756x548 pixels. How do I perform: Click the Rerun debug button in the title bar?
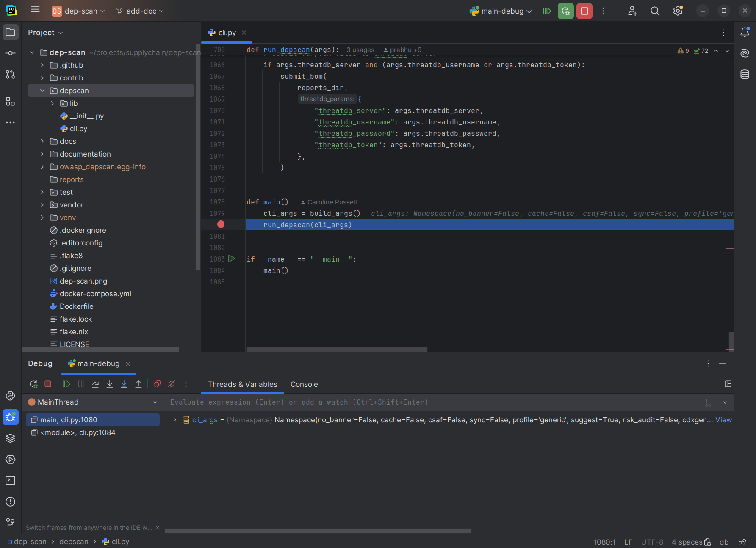pos(565,11)
